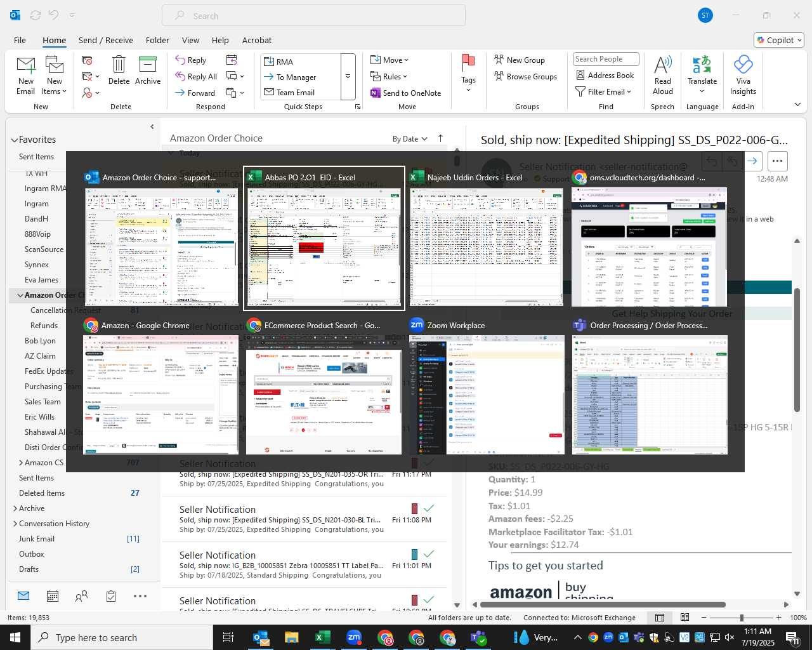Select Zoom Workplace window thumbnail
The height and width of the screenshot is (650, 812).
487,387
